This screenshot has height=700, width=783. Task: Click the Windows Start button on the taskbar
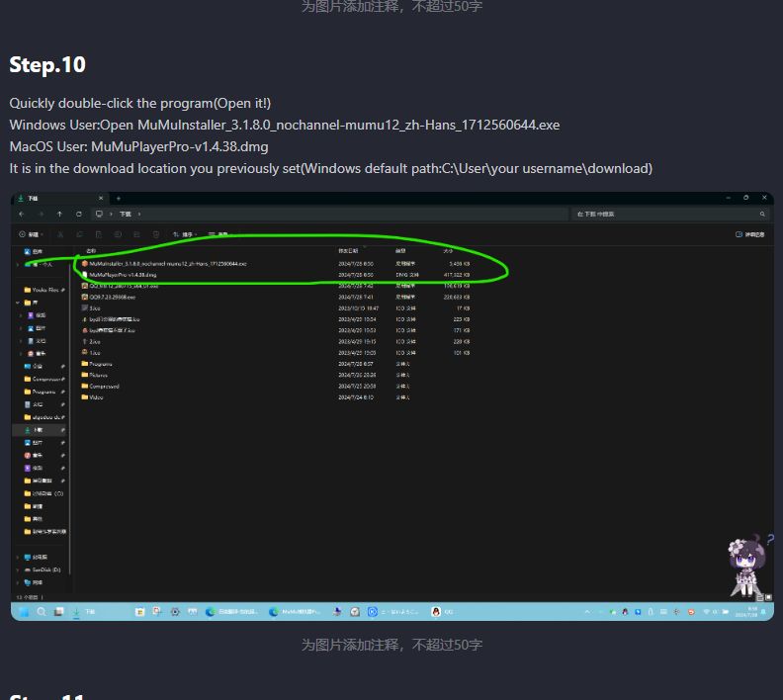point(24,612)
